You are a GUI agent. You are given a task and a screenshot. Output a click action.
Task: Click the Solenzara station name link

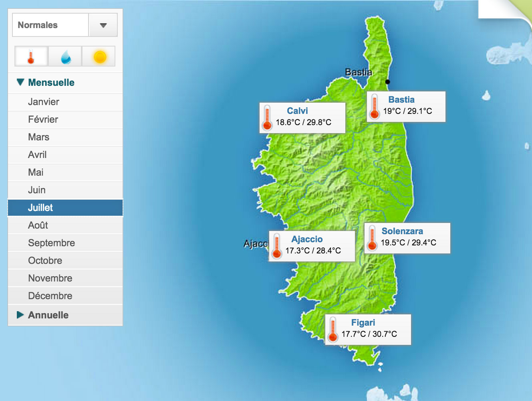click(x=402, y=231)
